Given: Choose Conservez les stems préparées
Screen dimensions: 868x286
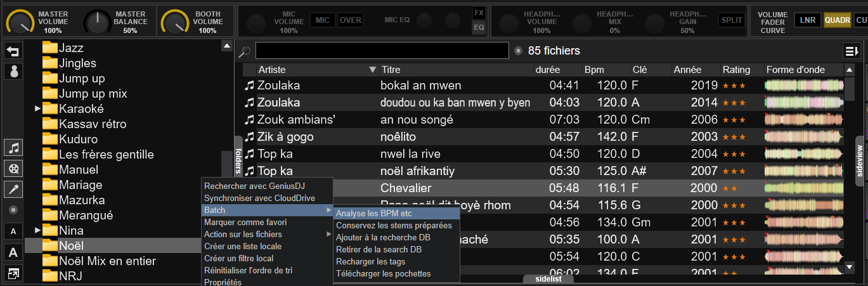Looking at the screenshot, I should tap(396, 225).
